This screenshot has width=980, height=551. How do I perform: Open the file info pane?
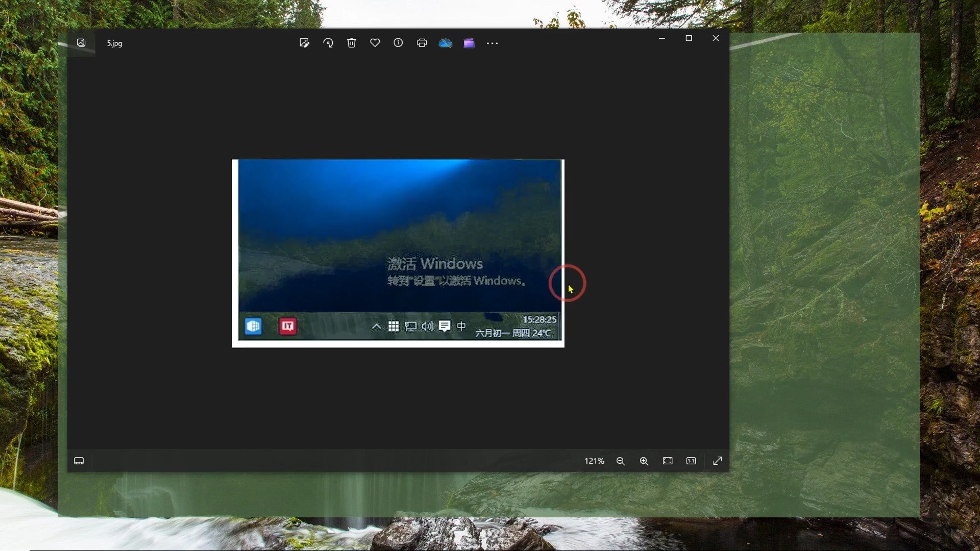[398, 43]
